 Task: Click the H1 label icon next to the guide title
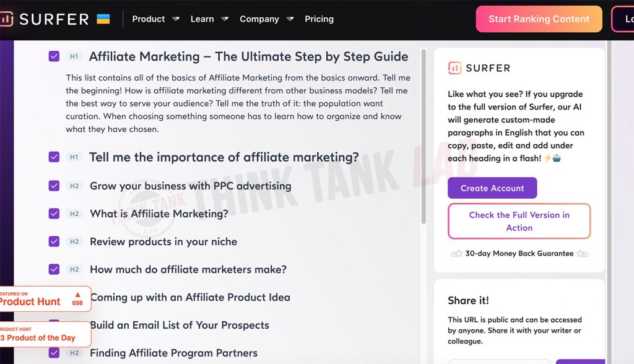[74, 56]
